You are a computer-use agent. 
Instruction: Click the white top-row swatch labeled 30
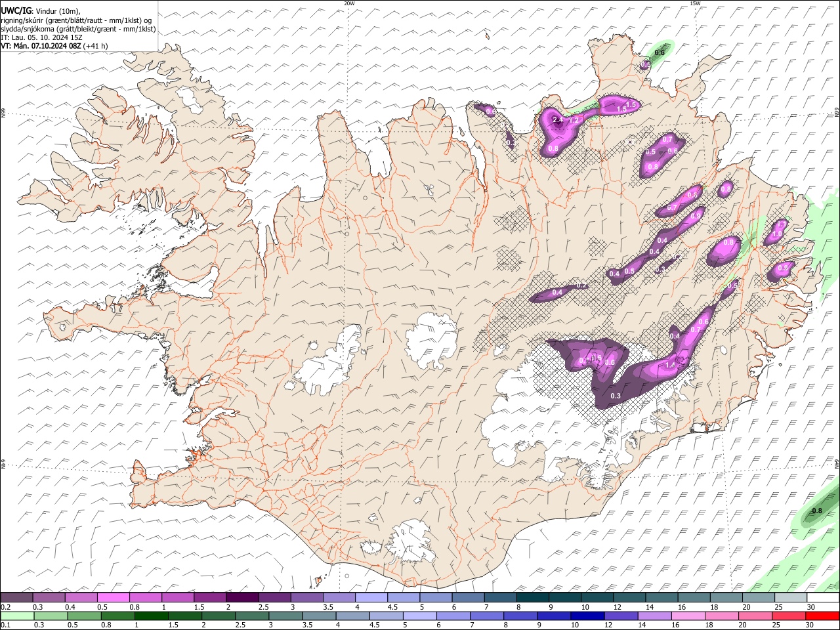[822, 597]
